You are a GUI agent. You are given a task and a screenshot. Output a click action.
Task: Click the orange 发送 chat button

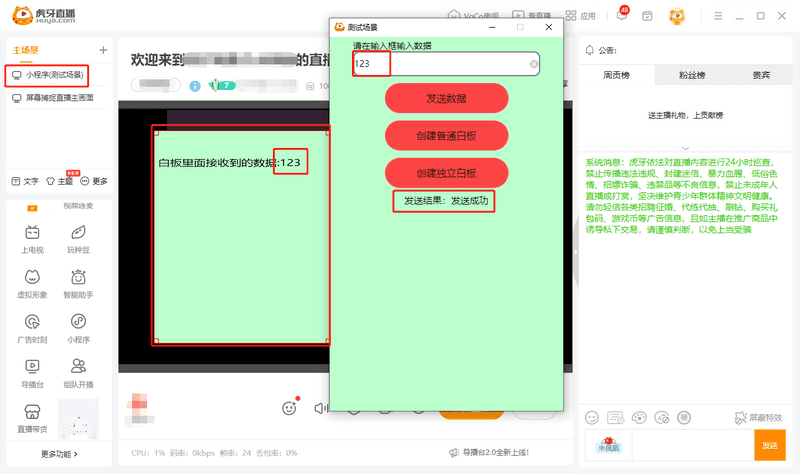(x=769, y=445)
